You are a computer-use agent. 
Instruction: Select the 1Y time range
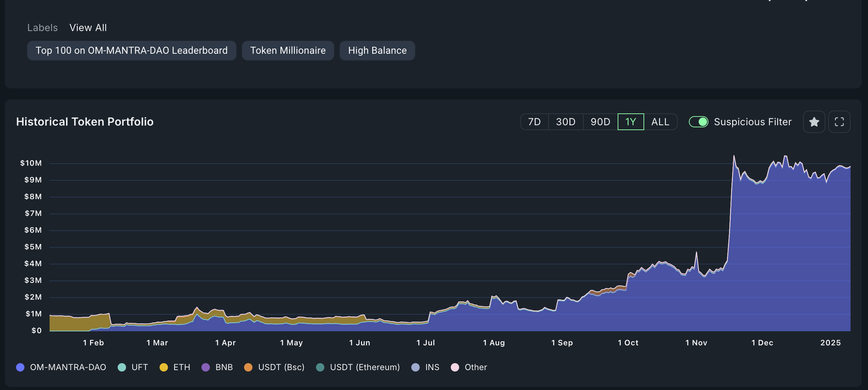point(631,122)
